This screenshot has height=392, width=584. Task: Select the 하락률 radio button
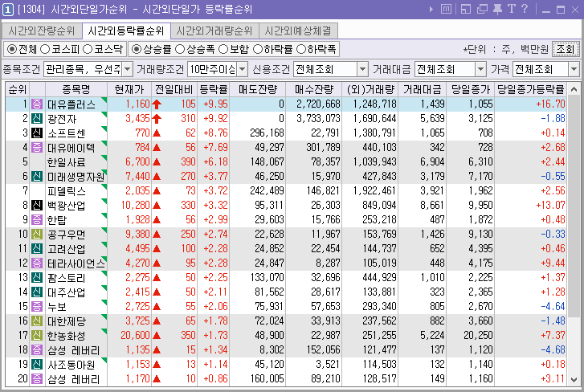point(258,49)
